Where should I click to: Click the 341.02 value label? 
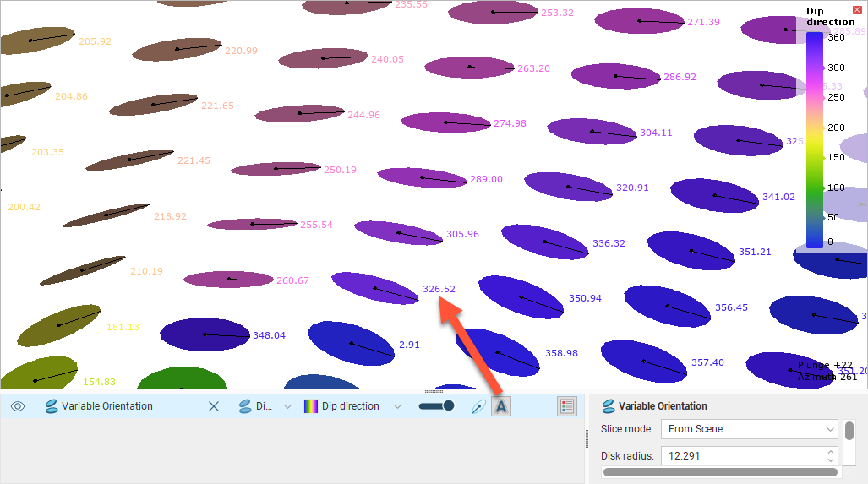pyautogui.click(x=778, y=196)
